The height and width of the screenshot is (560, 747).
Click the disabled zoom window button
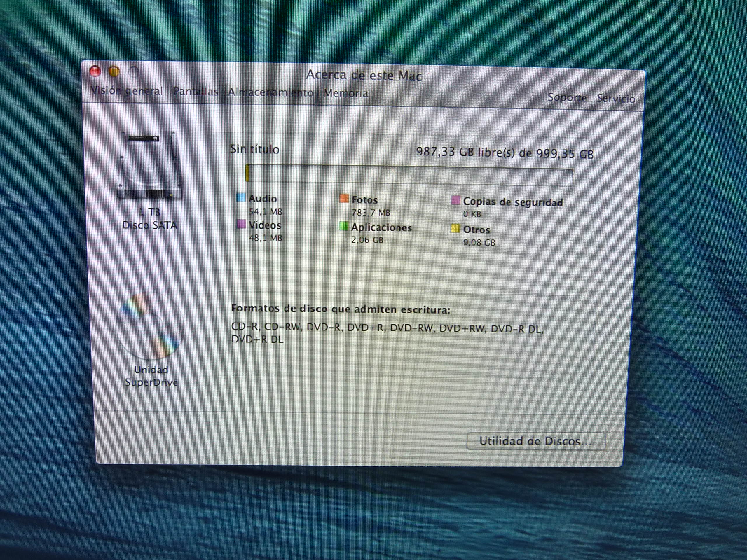[x=134, y=72]
